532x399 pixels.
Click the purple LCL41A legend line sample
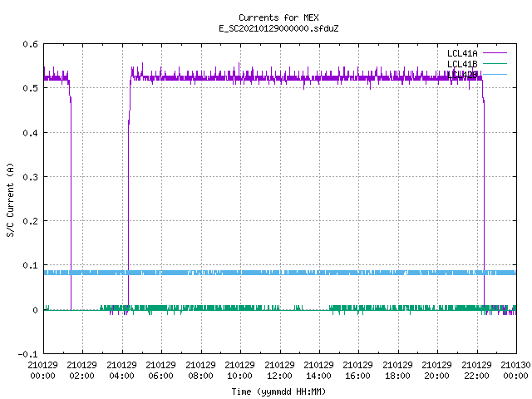pyautogui.click(x=495, y=53)
